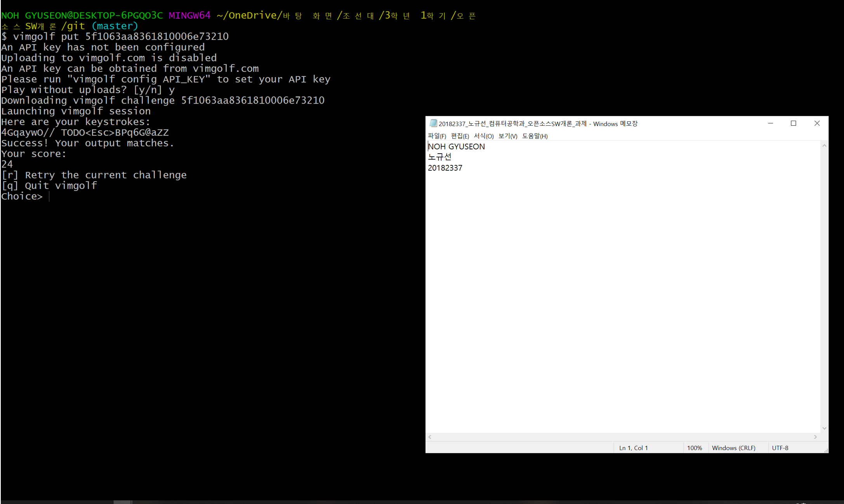Click the UTF-8 encoding indicator

pos(780,447)
